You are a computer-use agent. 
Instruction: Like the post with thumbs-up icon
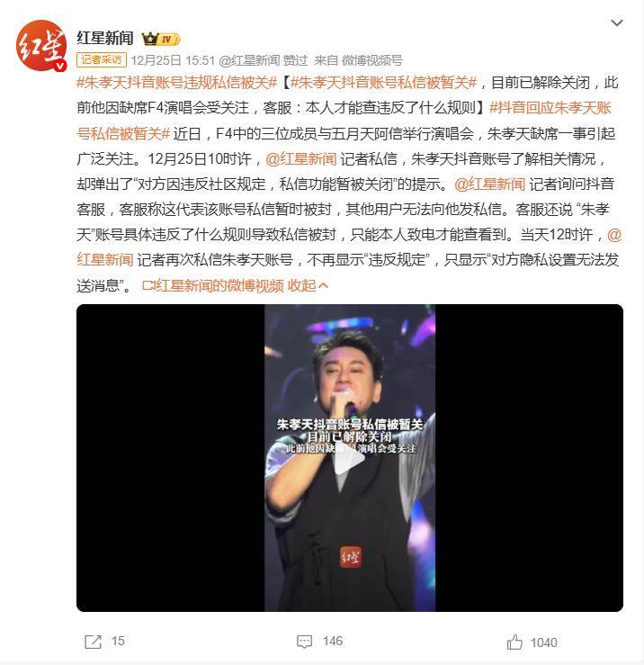[x=514, y=643]
